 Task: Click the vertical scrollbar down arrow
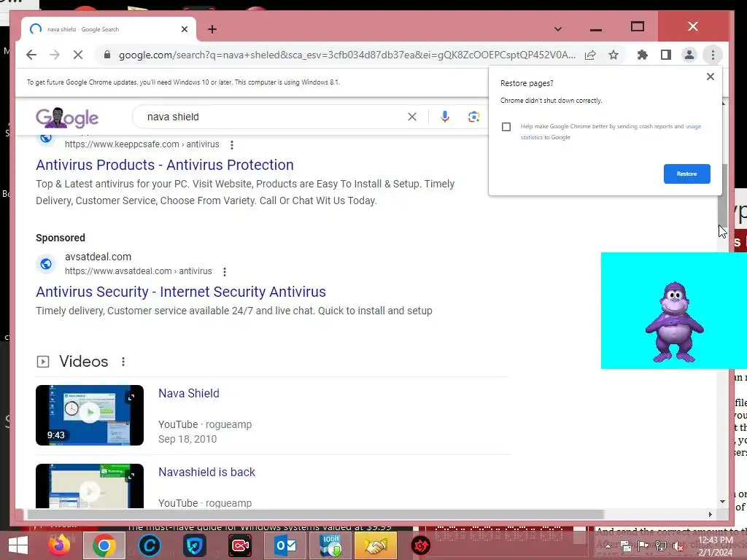click(723, 502)
